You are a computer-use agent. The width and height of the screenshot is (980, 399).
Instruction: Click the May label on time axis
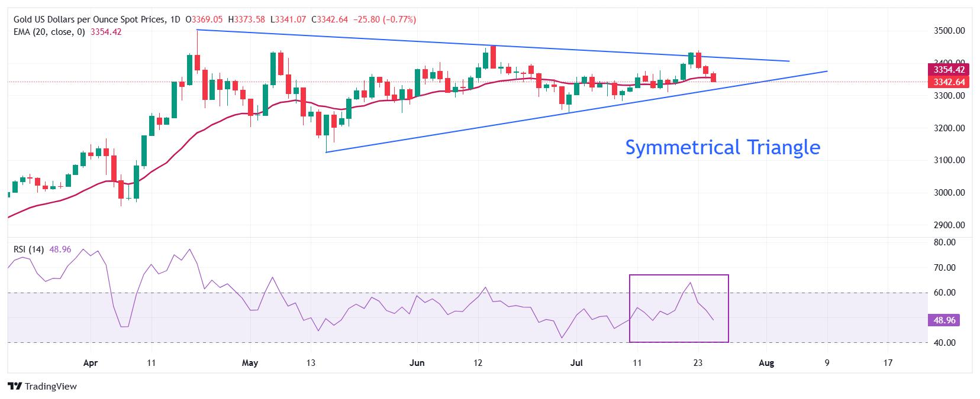250,363
